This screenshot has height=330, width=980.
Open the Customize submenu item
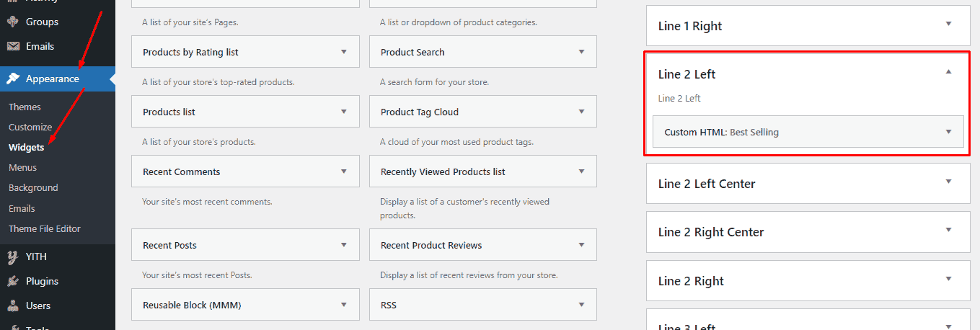click(x=30, y=127)
